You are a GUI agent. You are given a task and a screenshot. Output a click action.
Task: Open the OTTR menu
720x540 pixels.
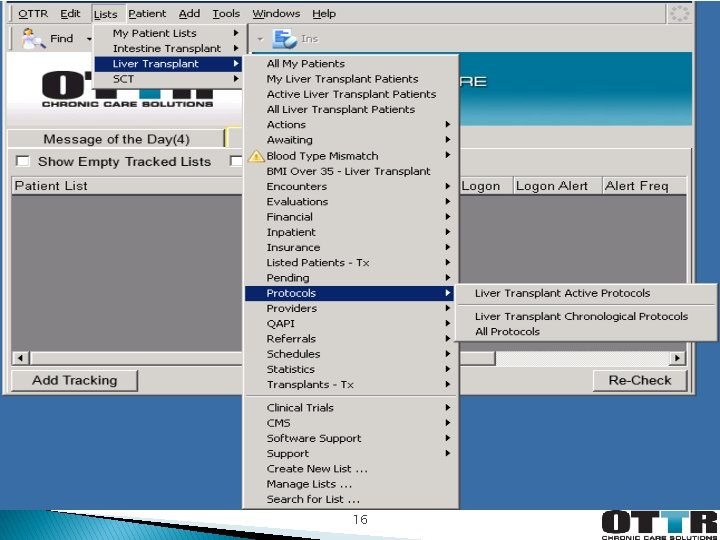[33, 14]
